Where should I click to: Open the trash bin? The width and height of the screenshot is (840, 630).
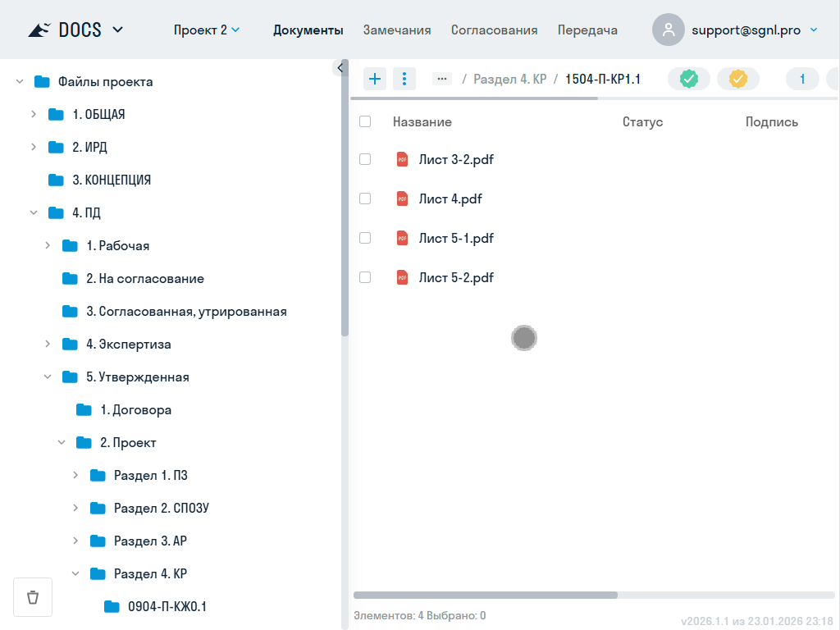point(33,597)
